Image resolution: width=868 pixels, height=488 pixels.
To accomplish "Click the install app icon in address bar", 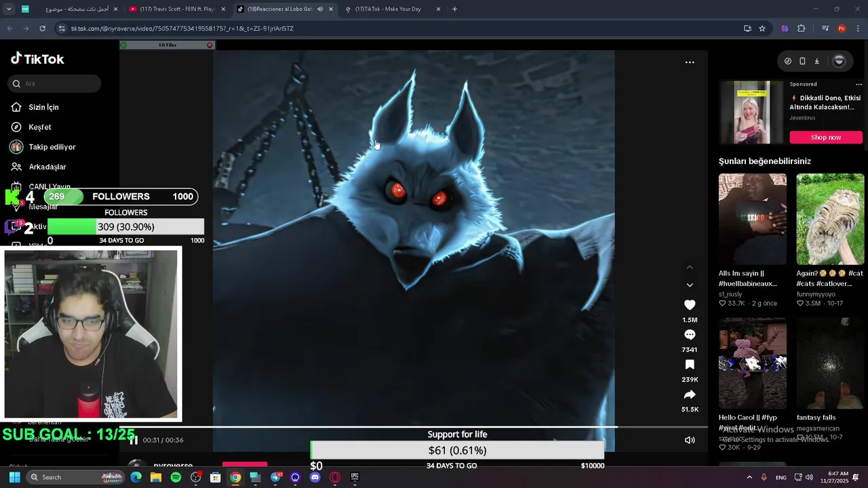I will (x=747, y=28).
